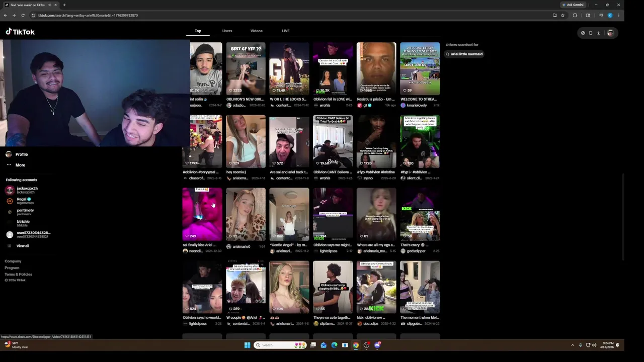Open 'Theyre so cute togeth...' video
Viewport: 644px width, 362px height.
point(333,287)
